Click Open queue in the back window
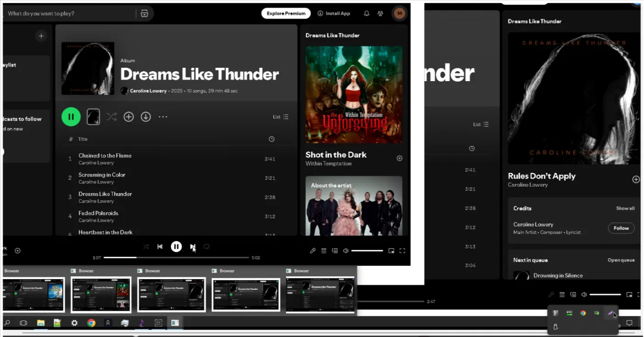The height and width of the screenshot is (337, 644). click(621, 260)
